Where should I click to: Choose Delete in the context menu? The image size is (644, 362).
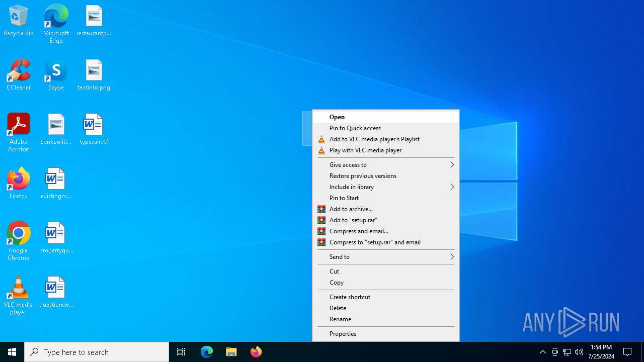386,308
